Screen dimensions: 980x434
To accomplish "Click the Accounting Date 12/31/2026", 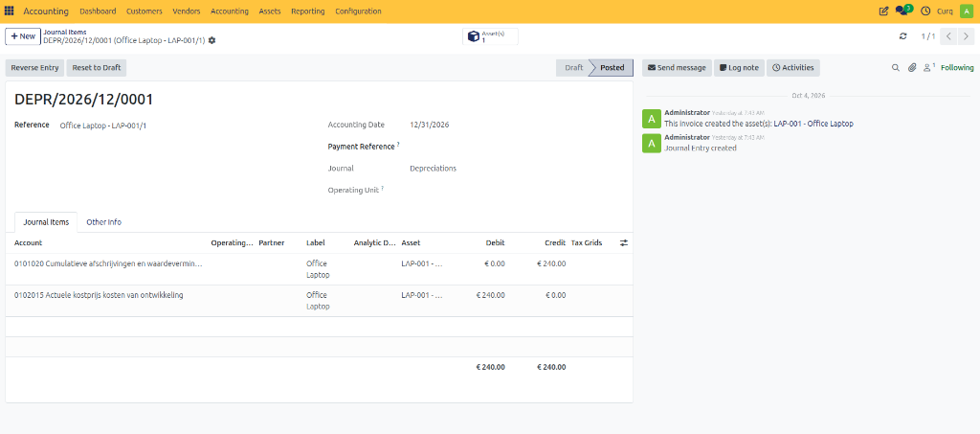I will [x=430, y=125].
